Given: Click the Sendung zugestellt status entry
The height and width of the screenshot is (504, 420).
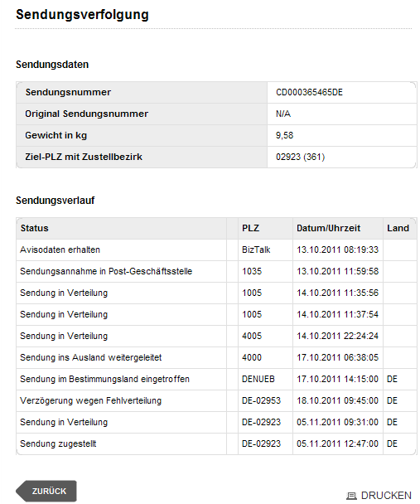Looking at the screenshot, I should [58, 443].
